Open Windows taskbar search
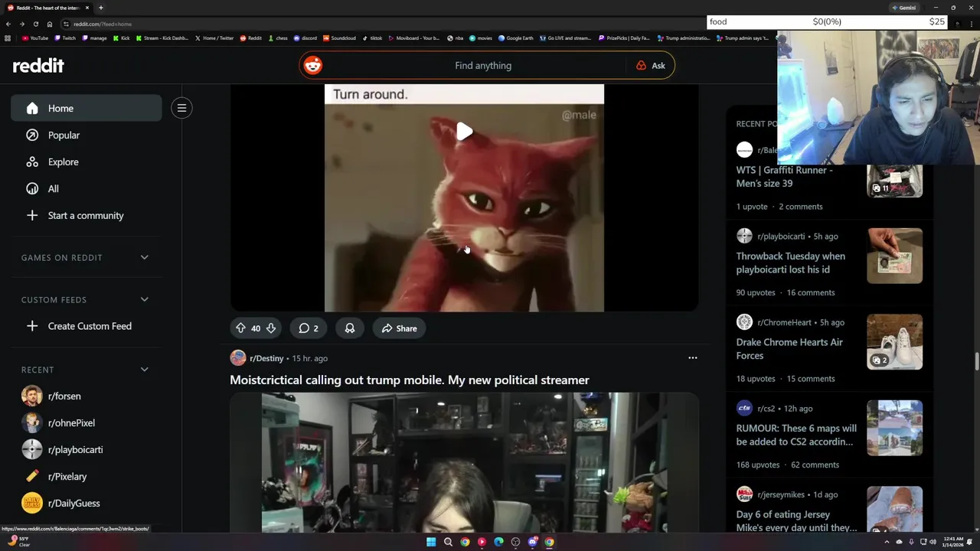 (448, 542)
